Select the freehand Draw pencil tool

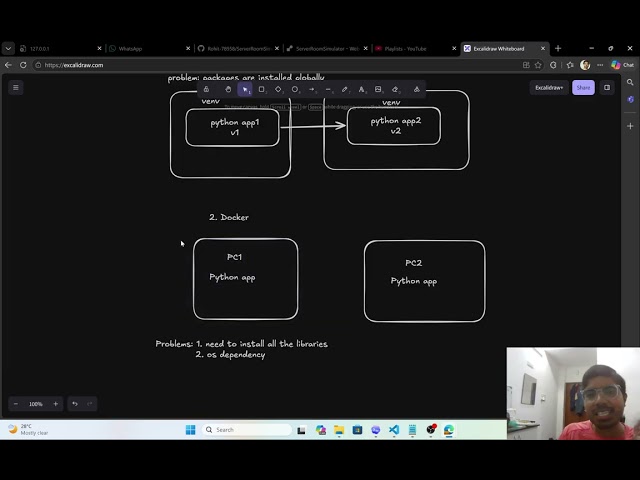pyautogui.click(x=345, y=89)
